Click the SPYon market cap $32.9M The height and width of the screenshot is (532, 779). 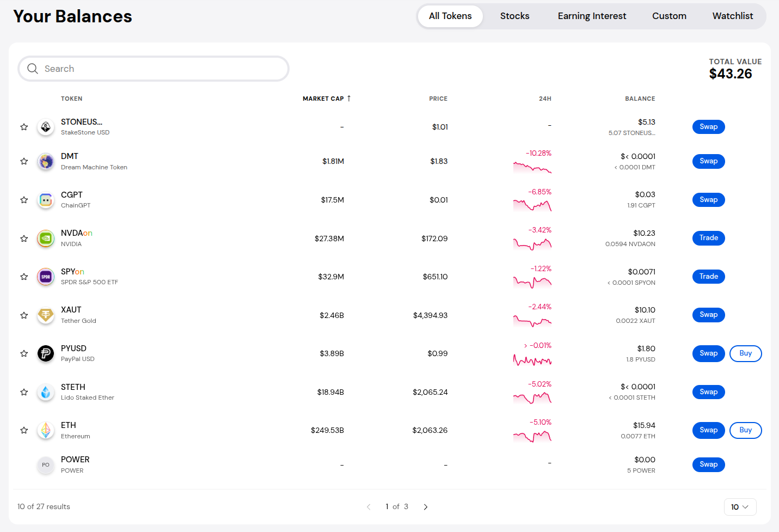331,277
